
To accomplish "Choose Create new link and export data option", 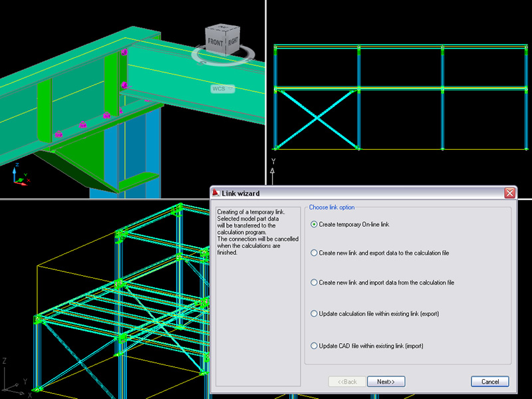I will [315, 253].
